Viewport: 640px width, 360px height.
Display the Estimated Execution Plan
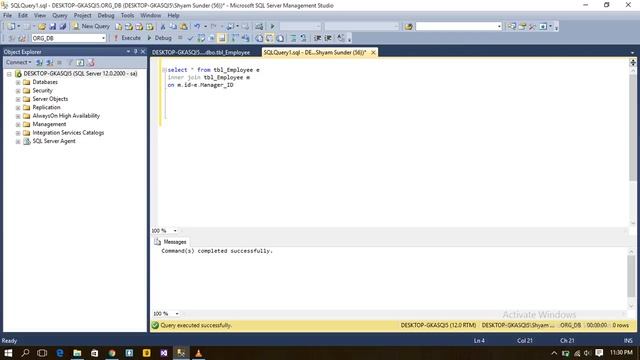201,38
